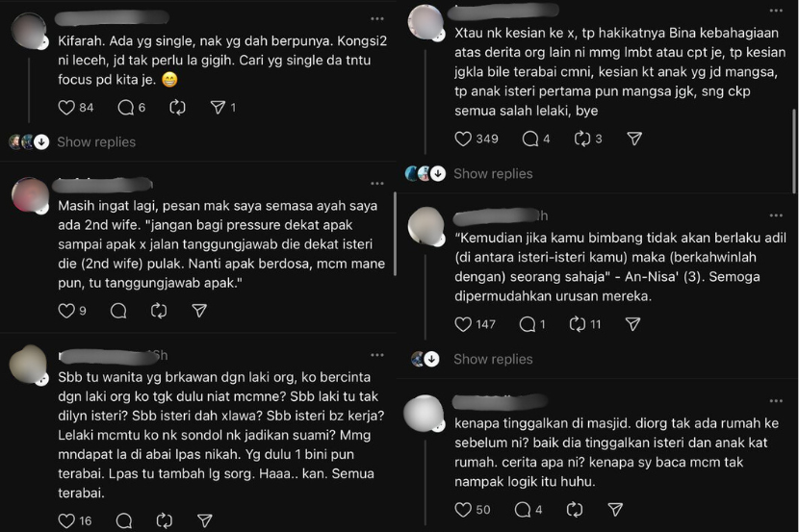Like the Kifarah comment with 84 likes
Viewport: 799px width, 532px height.
[x=66, y=108]
